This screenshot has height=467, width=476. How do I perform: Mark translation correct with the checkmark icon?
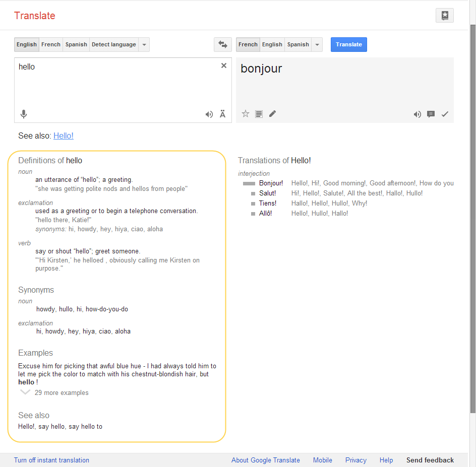444,114
